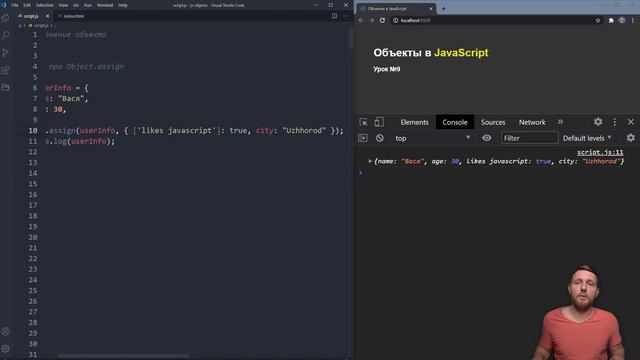Open the editor More Actions ellipsis
640x360 pixels.
tap(345, 16)
